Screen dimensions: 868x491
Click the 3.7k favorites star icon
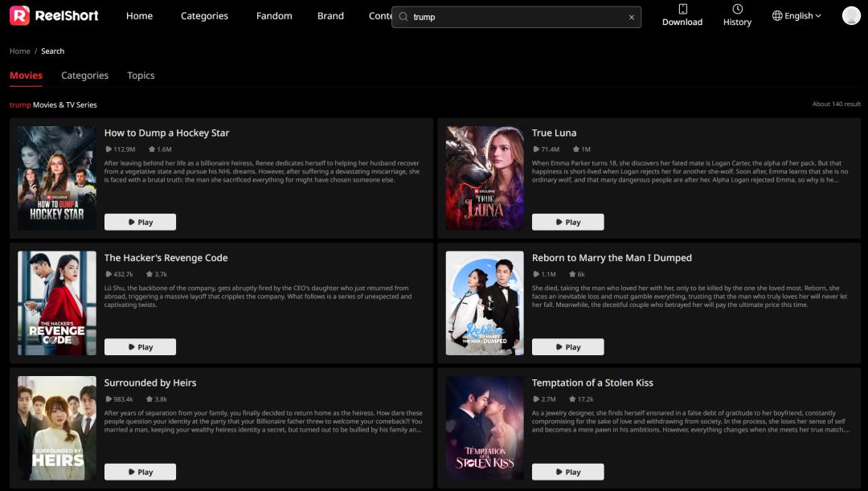(149, 274)
